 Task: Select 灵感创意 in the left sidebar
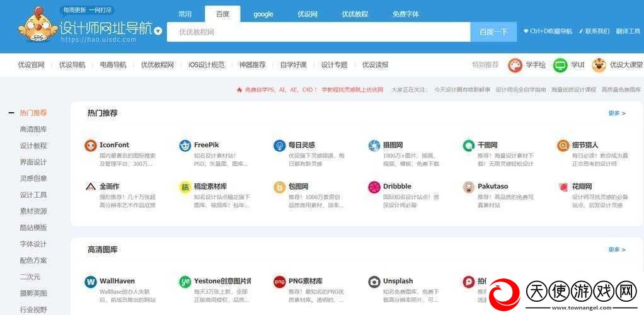(x=33, y=179)
